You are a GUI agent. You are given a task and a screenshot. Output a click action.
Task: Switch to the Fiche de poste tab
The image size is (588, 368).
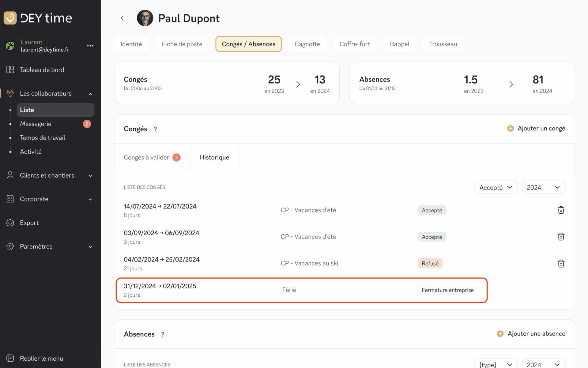(182, 44)
